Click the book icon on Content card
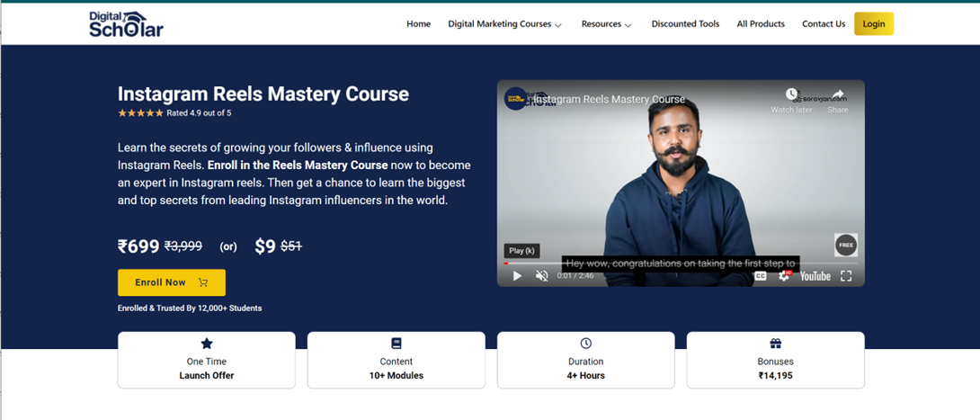 (396, 344)
